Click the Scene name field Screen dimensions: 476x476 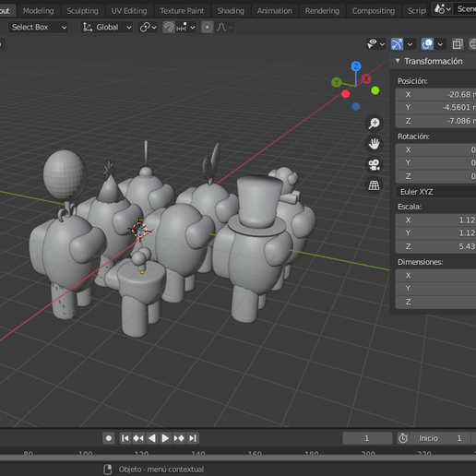[466, 9]
